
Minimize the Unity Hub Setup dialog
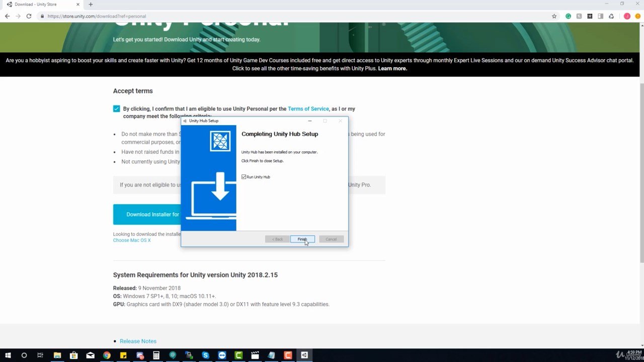click(310, 121)
